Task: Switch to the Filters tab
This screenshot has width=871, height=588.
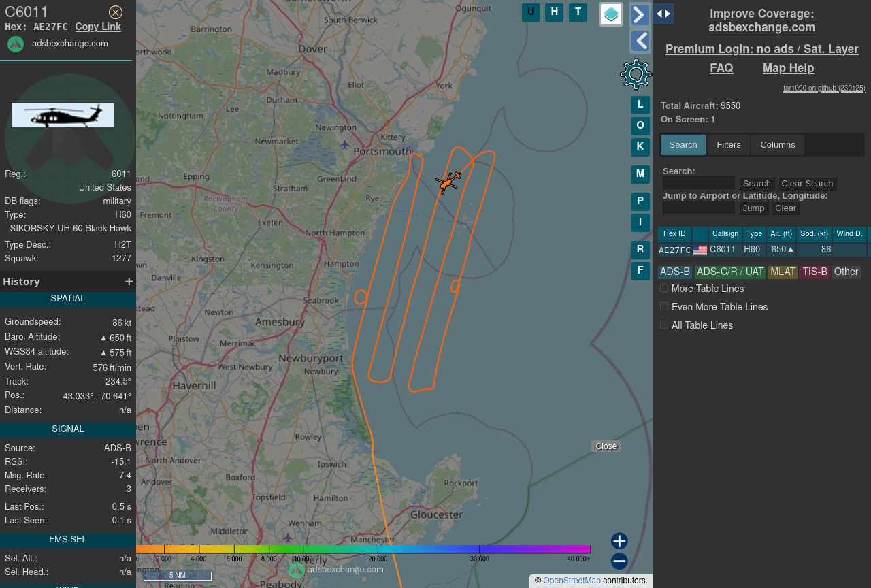Action: tap(729, 145)
